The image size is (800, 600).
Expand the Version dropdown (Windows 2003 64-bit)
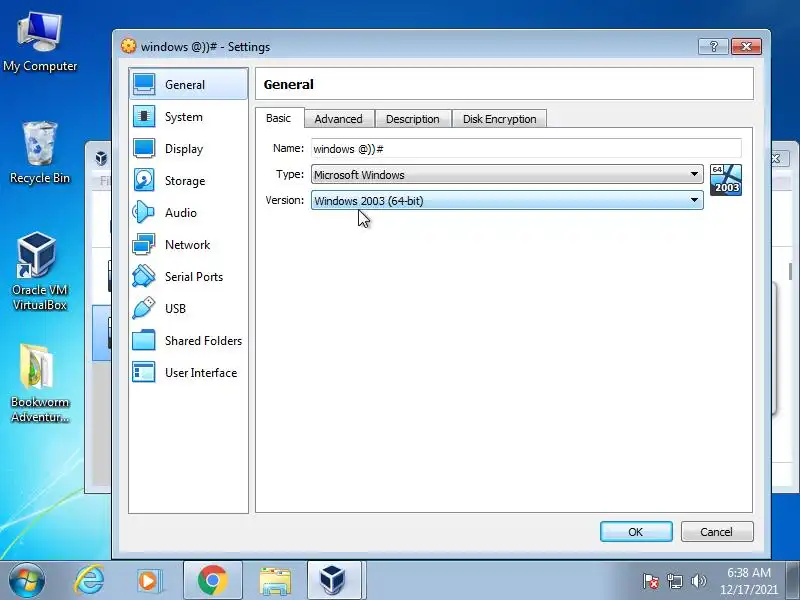point(507,201)
